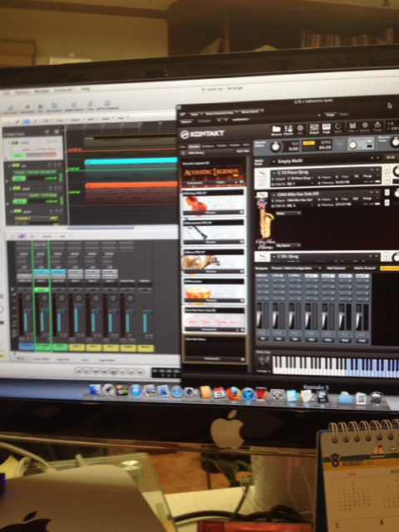Image resolution: width=399 pixels, height=532 pixels.
Task: Toggle the green Read automation button on track one
Action: click(x=19, y=155)
